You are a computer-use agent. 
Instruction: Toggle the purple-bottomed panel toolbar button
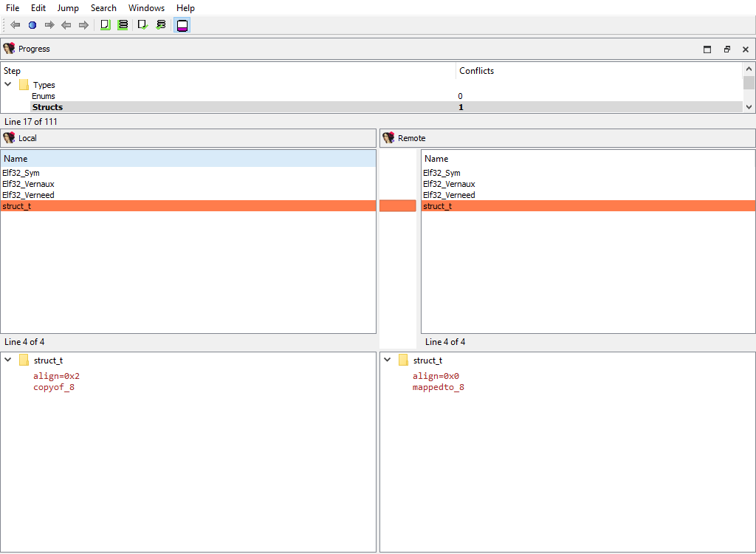coord(182,25)
